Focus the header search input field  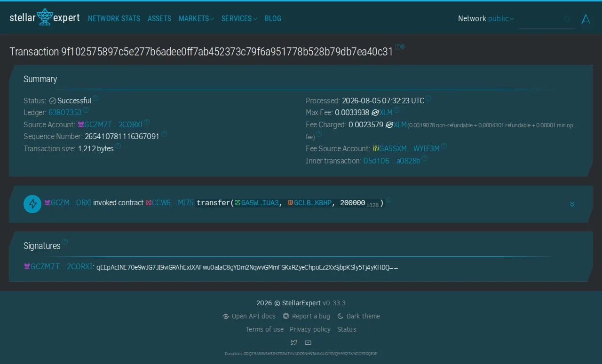547,19
